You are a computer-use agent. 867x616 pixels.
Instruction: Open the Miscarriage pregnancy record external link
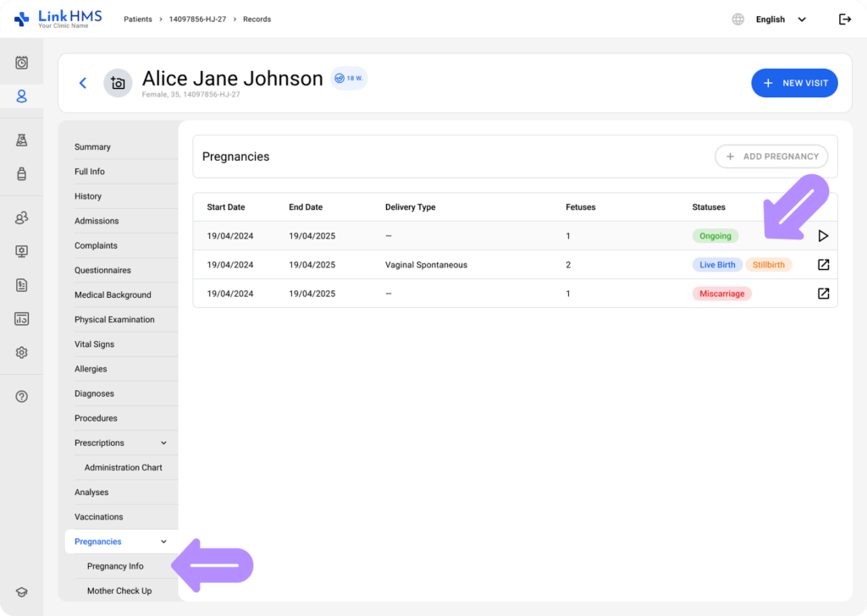(823, 294)
